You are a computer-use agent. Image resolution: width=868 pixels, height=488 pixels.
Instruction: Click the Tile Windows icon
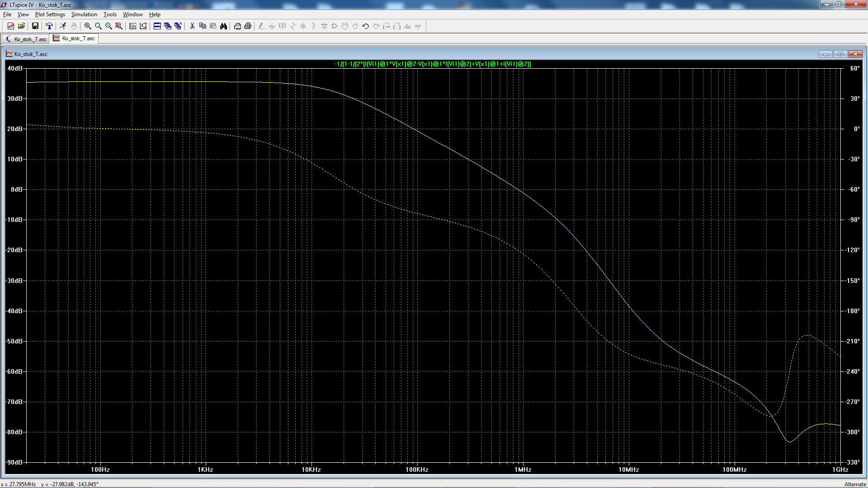click(x=157, y=26)
